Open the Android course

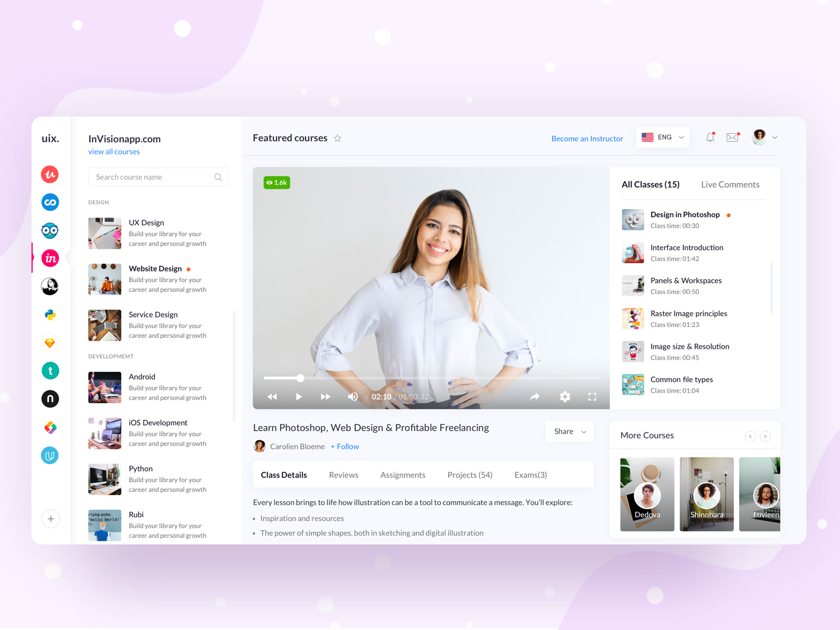pos(158,387)
